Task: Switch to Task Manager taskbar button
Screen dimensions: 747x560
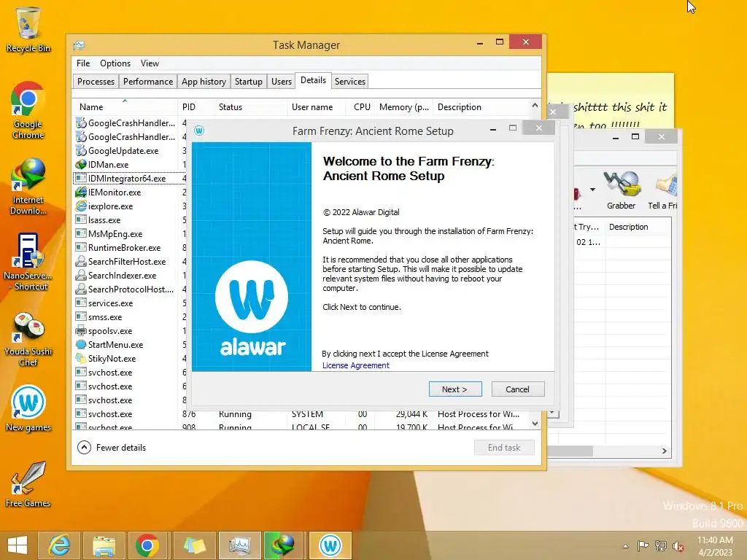Action: click(239, 545)
